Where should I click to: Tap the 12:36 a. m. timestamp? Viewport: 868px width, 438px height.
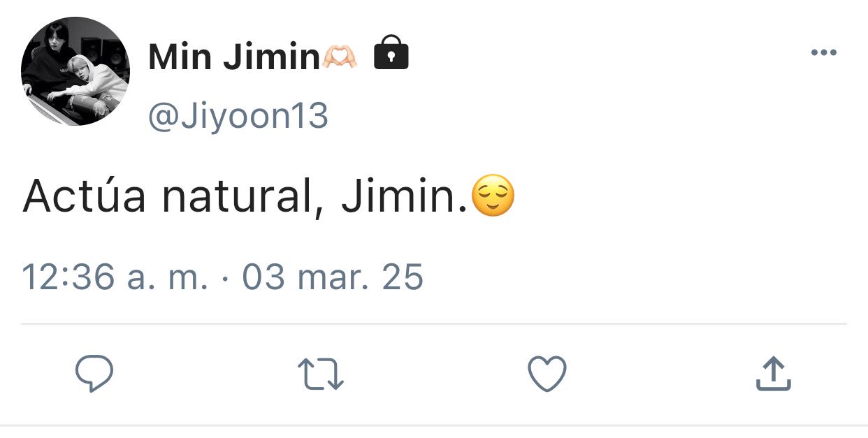(115, 277)
